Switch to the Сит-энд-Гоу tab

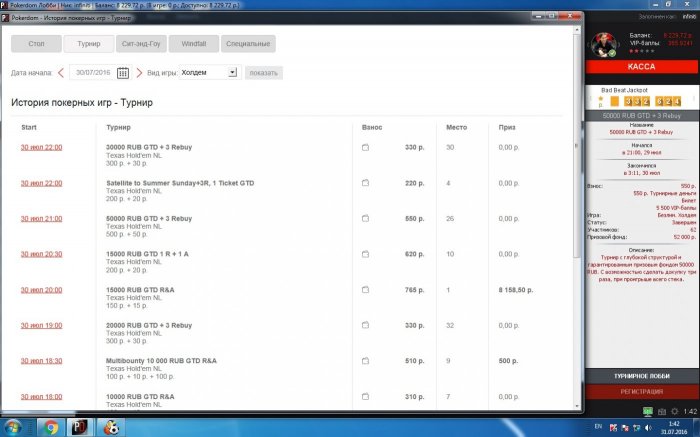(x=141, y=44)
